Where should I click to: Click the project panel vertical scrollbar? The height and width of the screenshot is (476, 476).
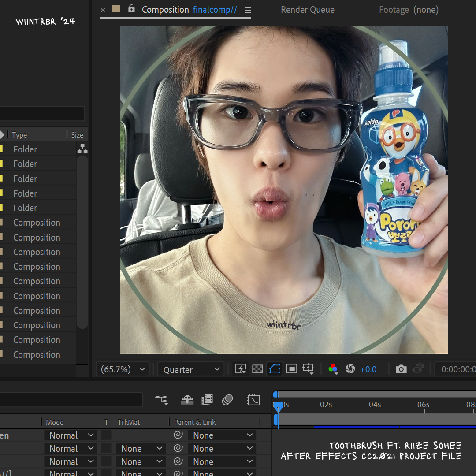(82, 242)
